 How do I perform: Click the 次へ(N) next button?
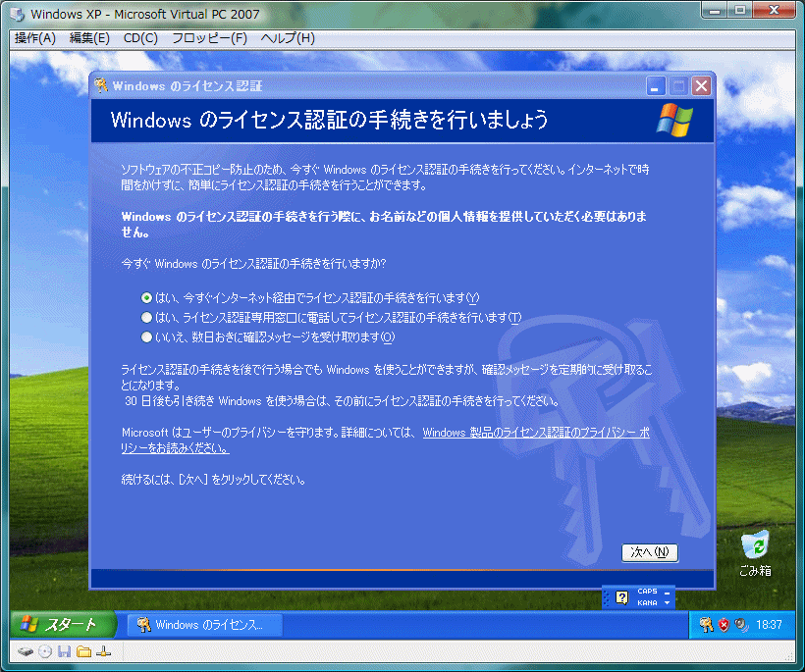click(x=650, y=552)
